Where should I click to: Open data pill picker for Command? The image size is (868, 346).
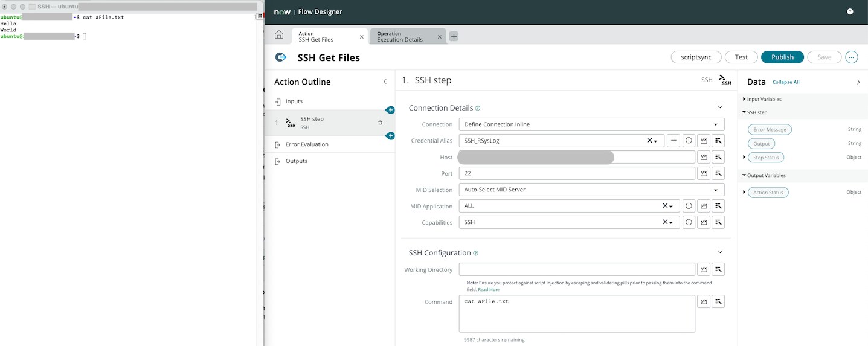[x=718, y=301]
